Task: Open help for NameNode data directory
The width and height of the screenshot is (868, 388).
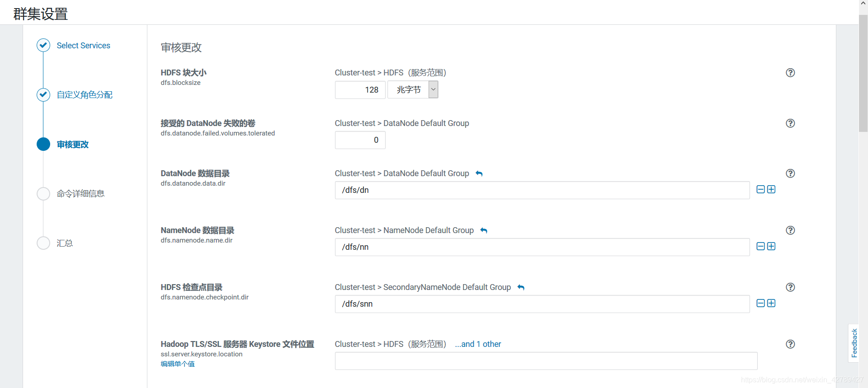Action: [x=790, y=230]
